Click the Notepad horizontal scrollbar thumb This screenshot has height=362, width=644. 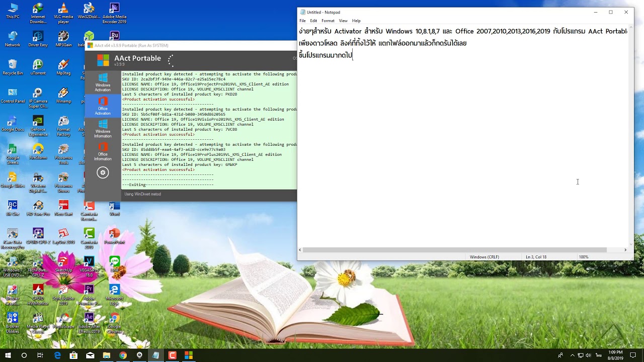[x=455, y=250]
